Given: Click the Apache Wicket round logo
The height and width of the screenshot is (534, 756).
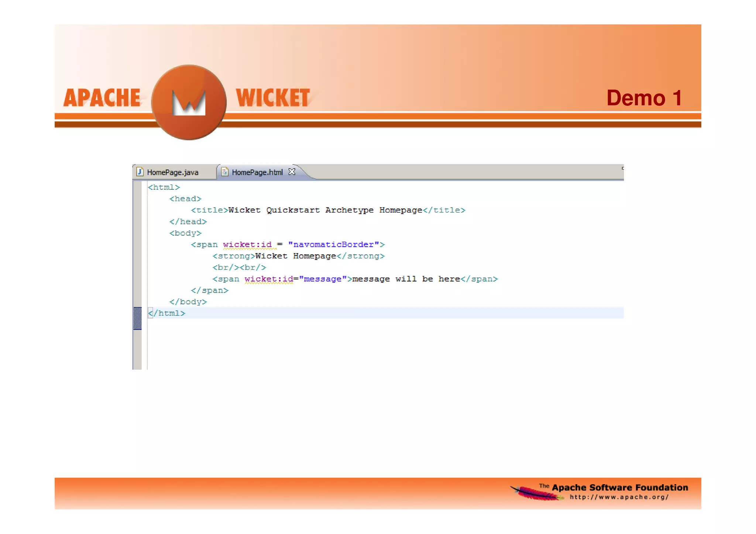Looking at the screenshot, I should click(x=189, y=102).
